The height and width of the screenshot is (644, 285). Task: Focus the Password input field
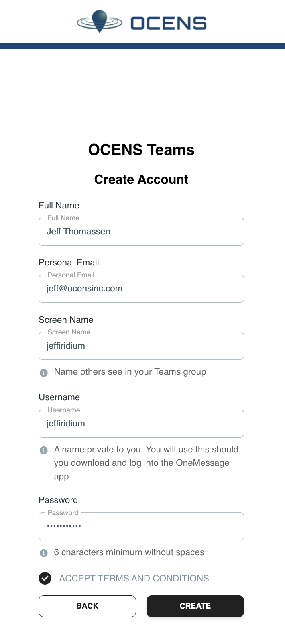(141, 526)
